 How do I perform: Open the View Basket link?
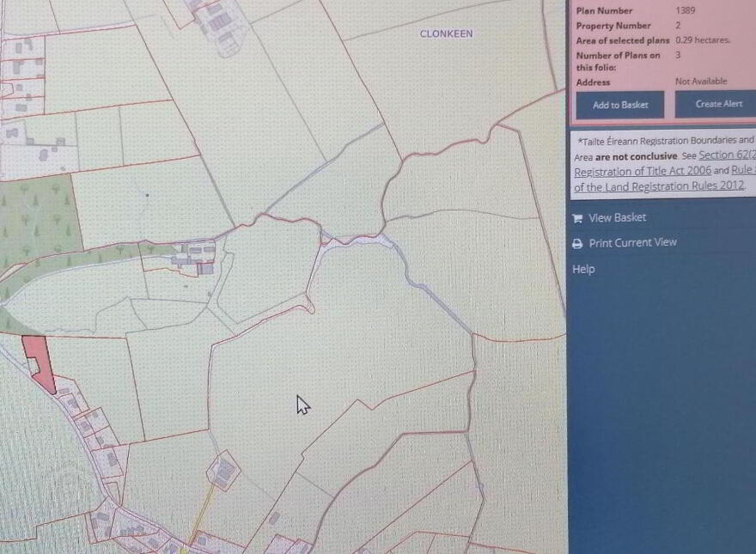tap(617, 217)
